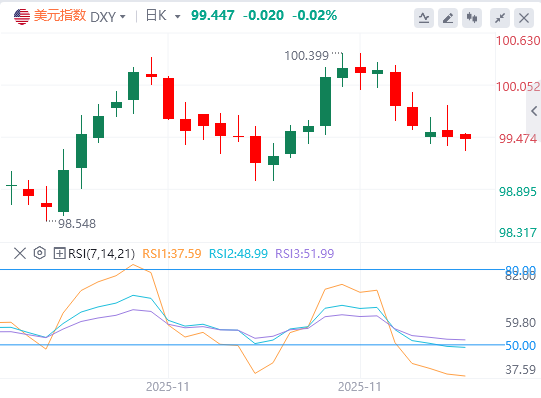This screenshot has width=541, height=398.
Task: Toggle RSI1 line value label
Action: (172, 253)
